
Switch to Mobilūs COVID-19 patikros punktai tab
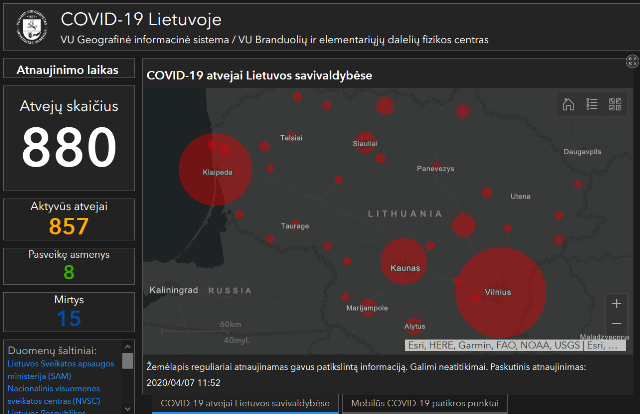click(424, 403)
